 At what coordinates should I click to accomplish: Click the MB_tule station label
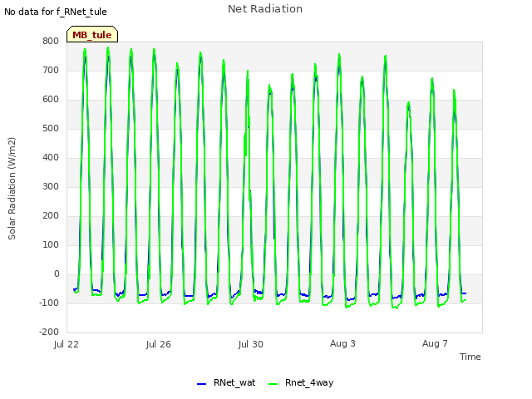92,35
